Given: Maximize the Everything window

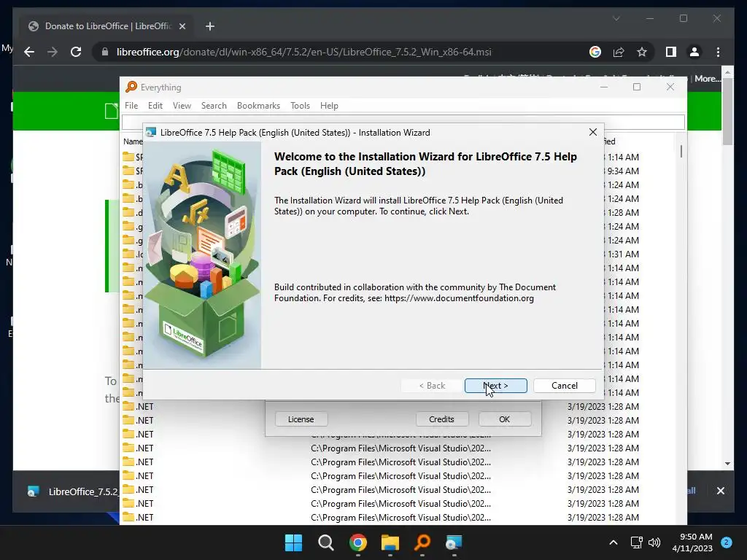Looking at the screenshot, I should point(636,87).
